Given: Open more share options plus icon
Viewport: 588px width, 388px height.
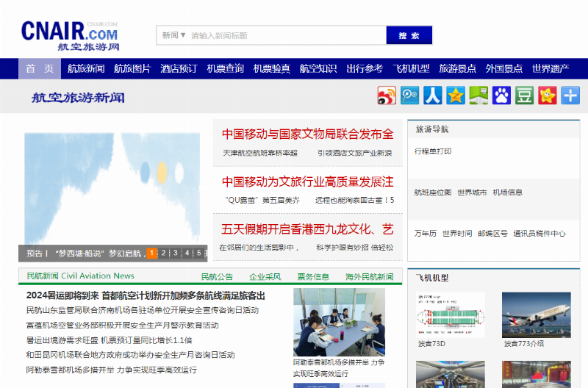Looking at the screenshot, I should coord(570,96).
